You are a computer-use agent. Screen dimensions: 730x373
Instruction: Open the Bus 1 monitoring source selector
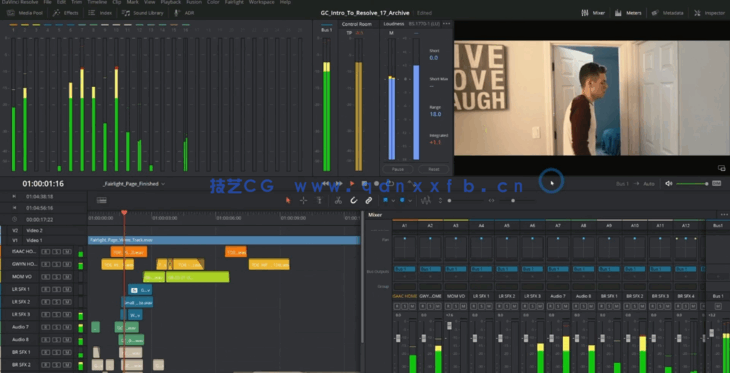622,184
